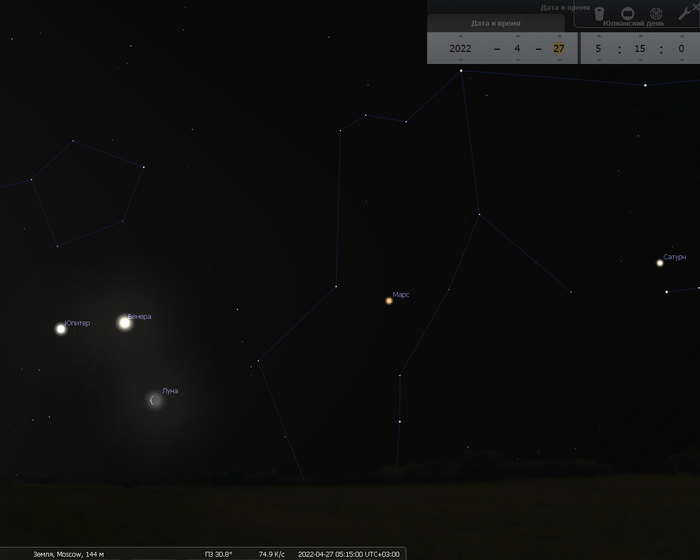The height and width of the screenshot is (560, 700).
Task: Increase the day value 27
Action: 559,36
